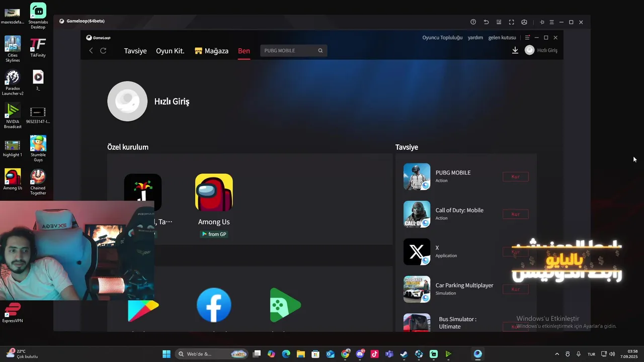Open the Google Play Store icon

(143, 310)
